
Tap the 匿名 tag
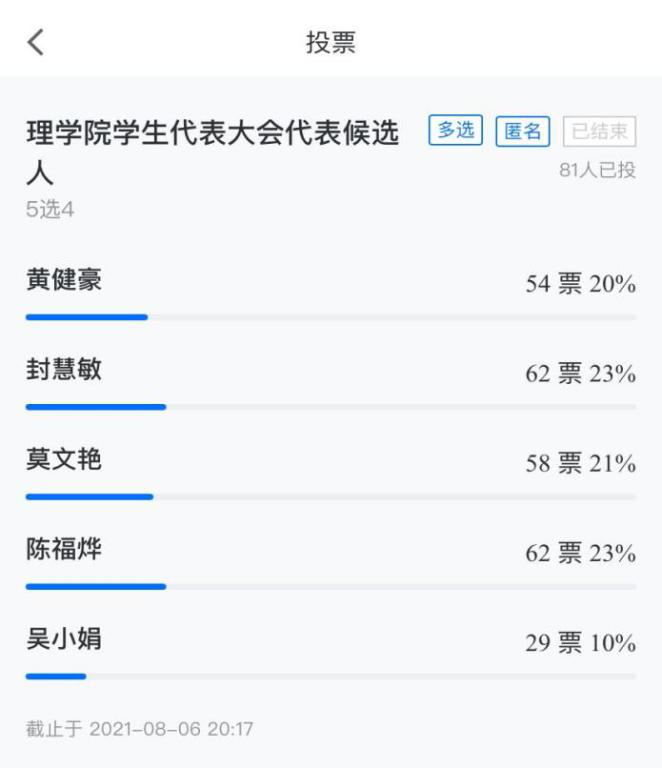(x=522, y=131)
